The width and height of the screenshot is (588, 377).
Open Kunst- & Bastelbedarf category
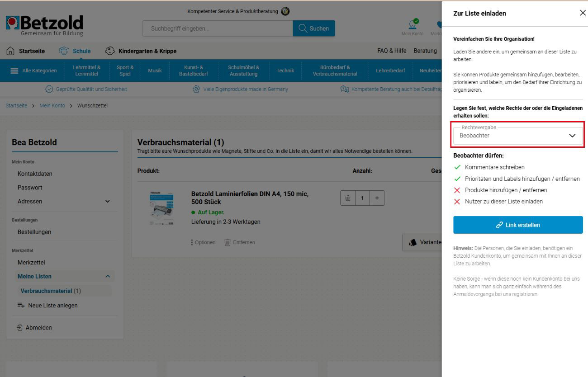click(194, 71)
